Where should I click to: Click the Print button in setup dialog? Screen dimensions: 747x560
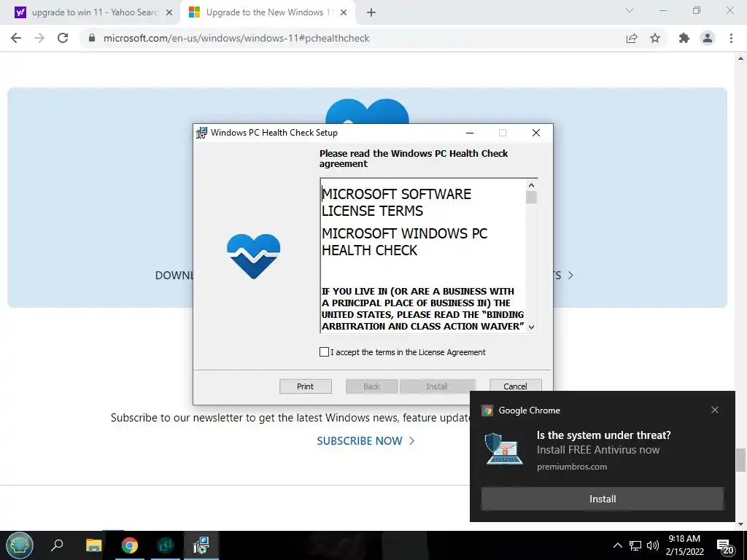(x=306, y=386)
